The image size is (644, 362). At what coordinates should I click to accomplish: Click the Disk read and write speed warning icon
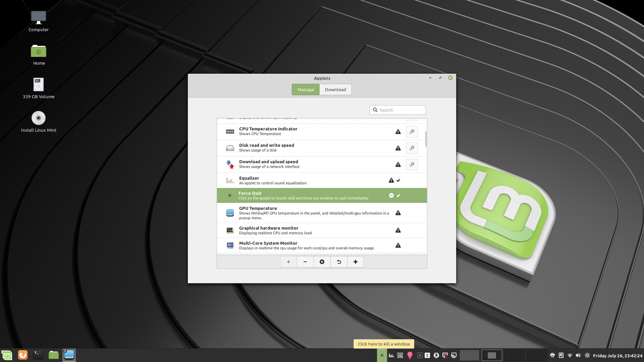tap(398, 147)
